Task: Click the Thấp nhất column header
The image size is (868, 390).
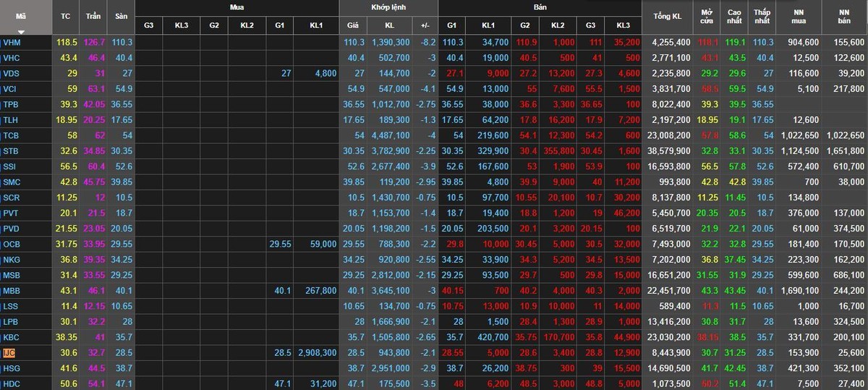Action: [x=762, y=15]
